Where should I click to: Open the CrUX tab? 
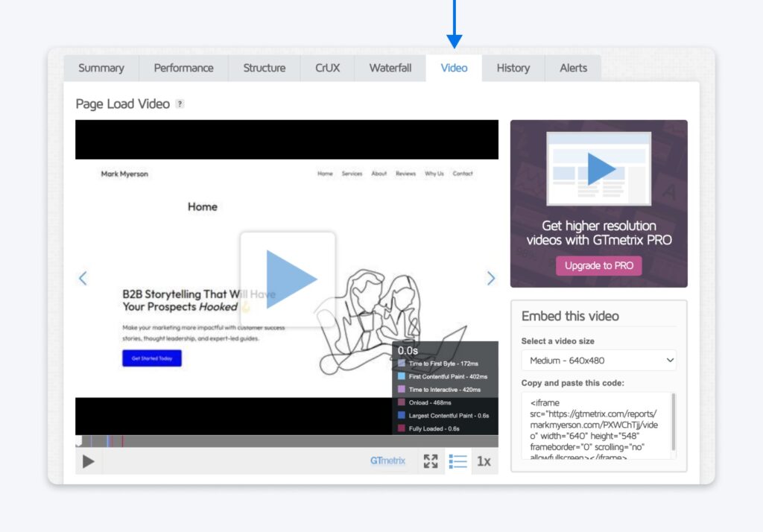pos(327,68)
